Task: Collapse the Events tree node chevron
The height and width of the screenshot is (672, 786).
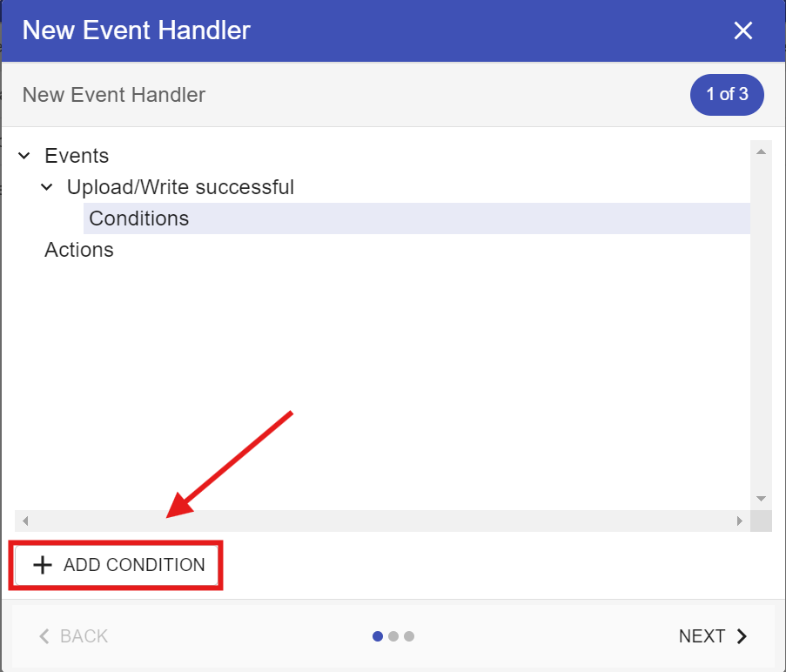Action: coord(24,157)
